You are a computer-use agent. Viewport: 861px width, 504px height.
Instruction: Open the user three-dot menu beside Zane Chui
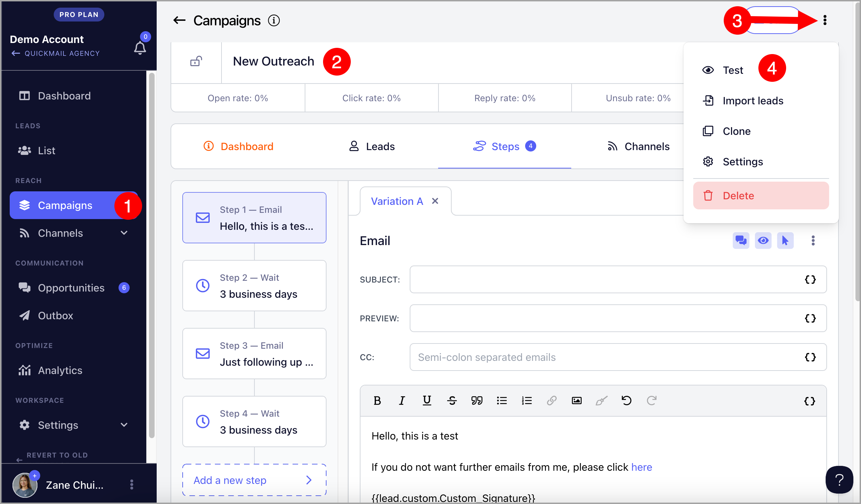click(132, 485)
